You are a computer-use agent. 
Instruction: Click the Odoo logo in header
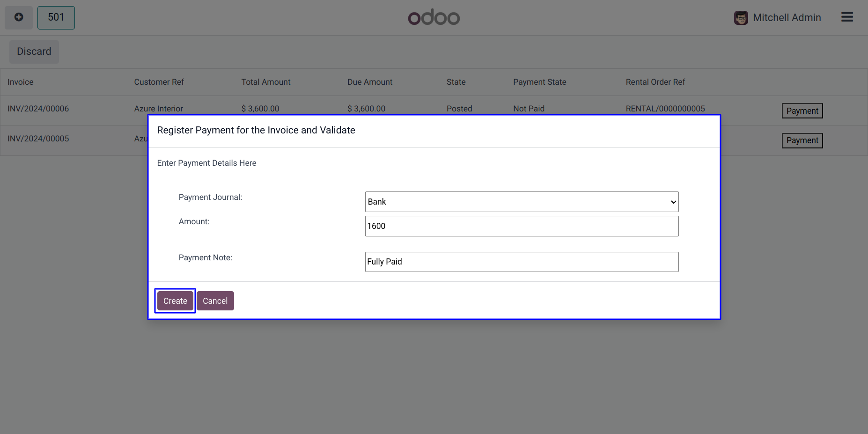[x=434, y=17]
